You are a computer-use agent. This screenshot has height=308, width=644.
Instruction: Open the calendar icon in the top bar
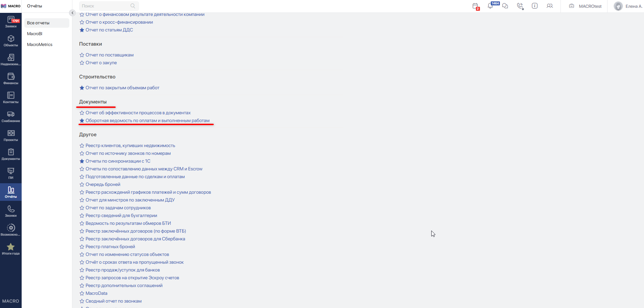click(475, 6)
